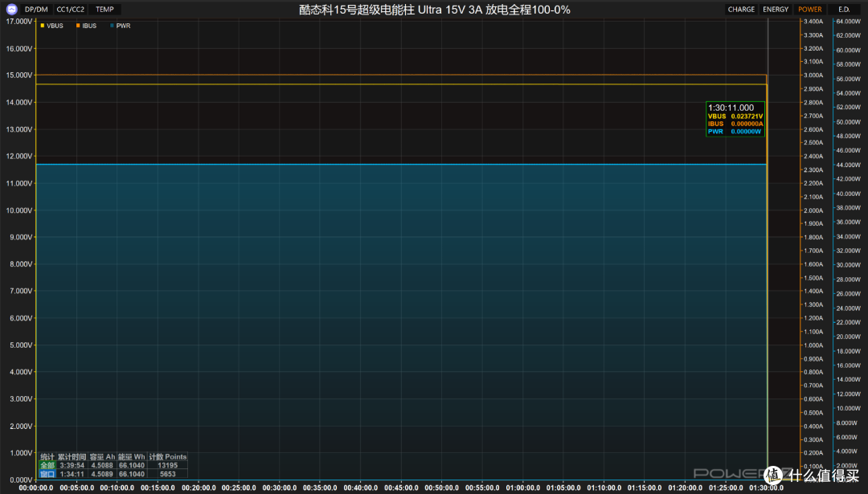The height and width of the screenshot is (494, 868).
Task: Click the 17.000V axis label
Action: 18,21
